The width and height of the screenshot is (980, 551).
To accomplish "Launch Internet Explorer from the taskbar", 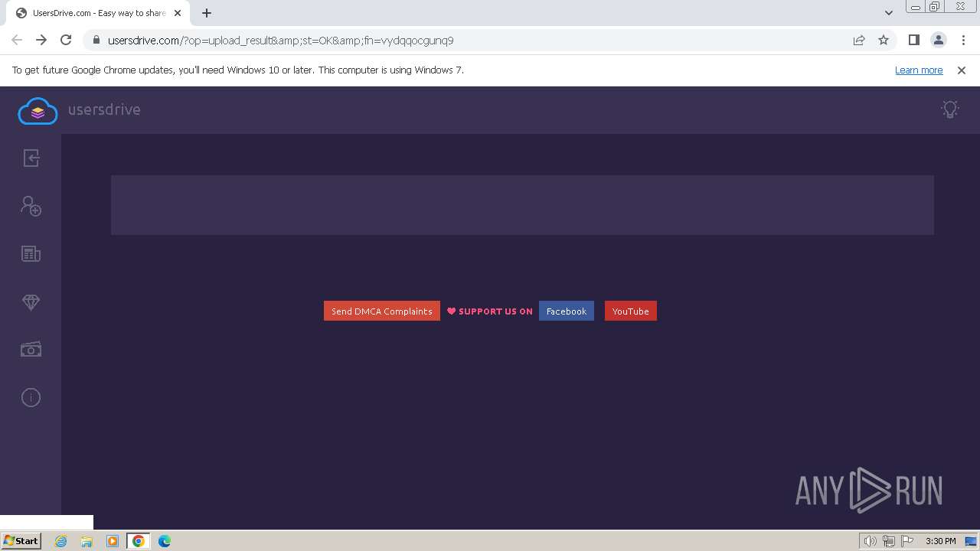I will pos(61,541).
